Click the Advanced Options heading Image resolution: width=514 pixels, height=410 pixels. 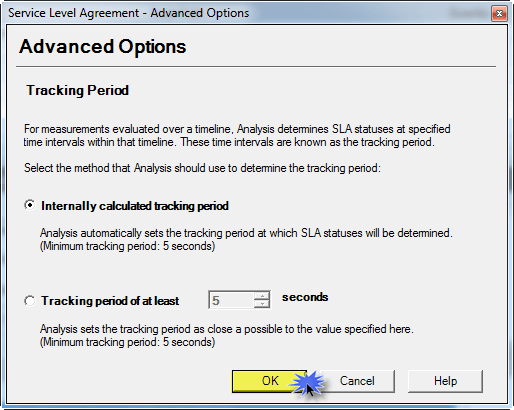click(103, 46)
